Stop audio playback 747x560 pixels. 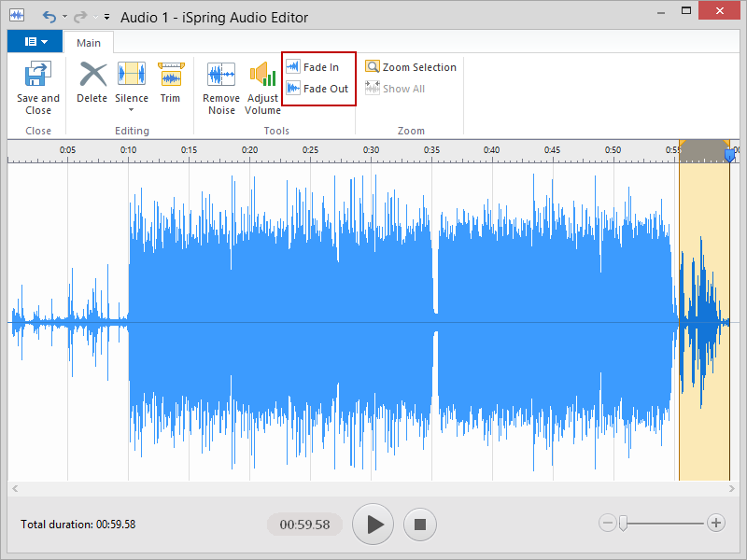[x=419, y=525]
